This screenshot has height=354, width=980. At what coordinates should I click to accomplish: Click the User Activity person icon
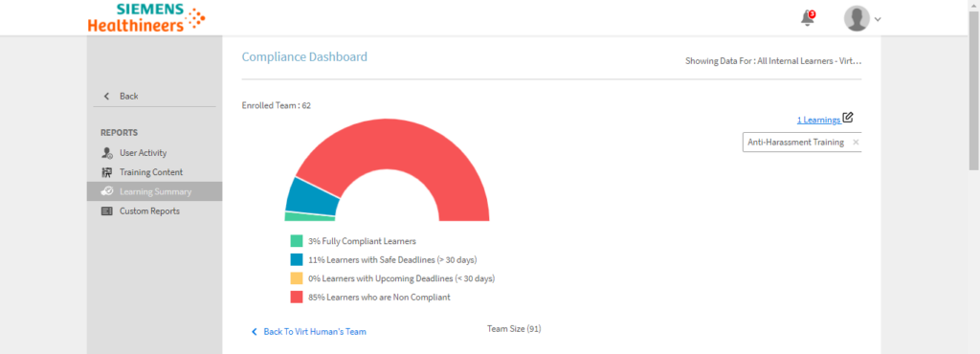(107, 153)
